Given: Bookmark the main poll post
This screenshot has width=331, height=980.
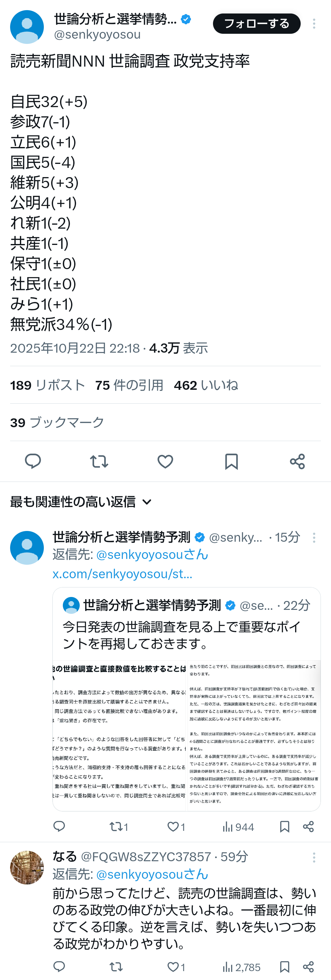Looking at the screenshot, I should coord(231,461).
